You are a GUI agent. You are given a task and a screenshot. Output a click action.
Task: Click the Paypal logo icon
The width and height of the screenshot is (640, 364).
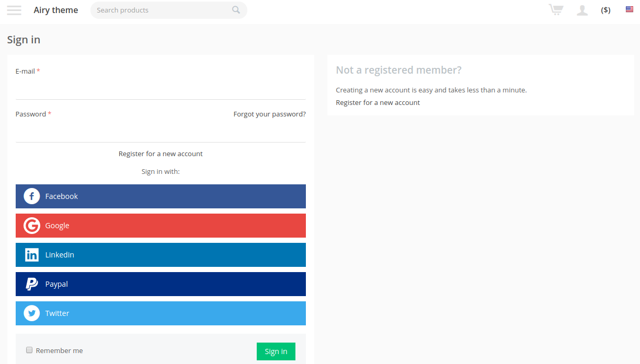click(32, 284)
